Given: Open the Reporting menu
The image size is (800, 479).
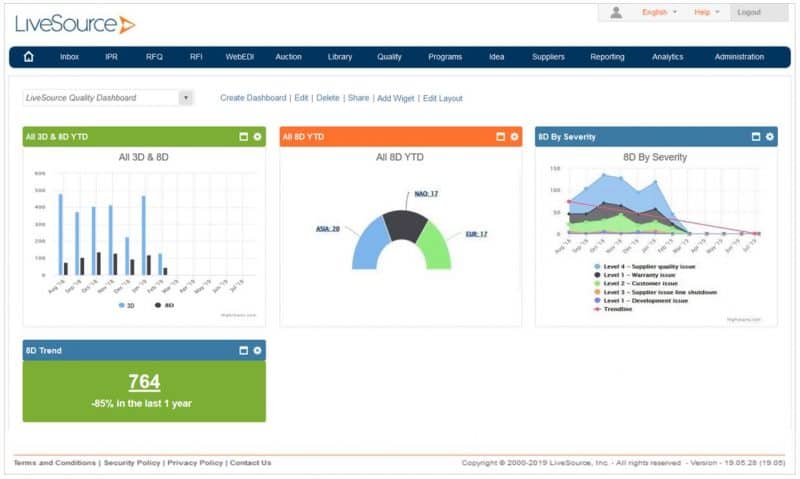Looking at the screenshot, I should 607,57.
